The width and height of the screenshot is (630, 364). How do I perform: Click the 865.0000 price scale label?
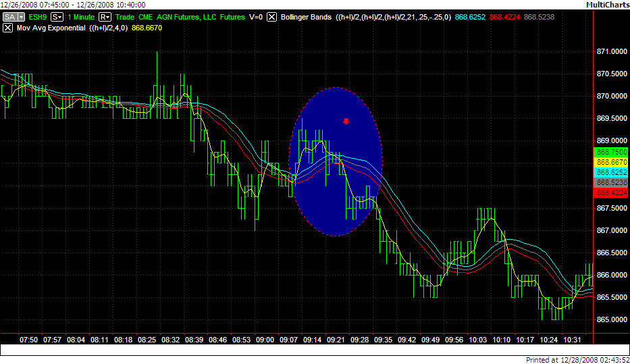tap(612, 320)
